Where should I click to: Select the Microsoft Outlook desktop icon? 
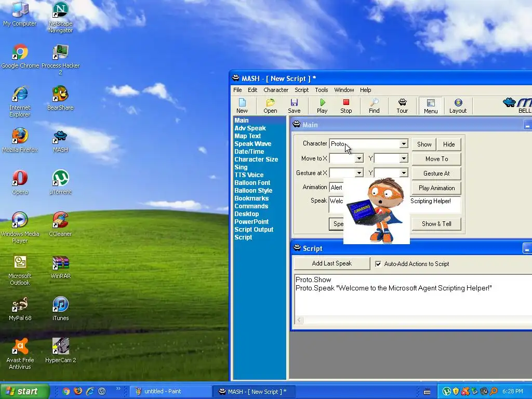pos(20,270)
